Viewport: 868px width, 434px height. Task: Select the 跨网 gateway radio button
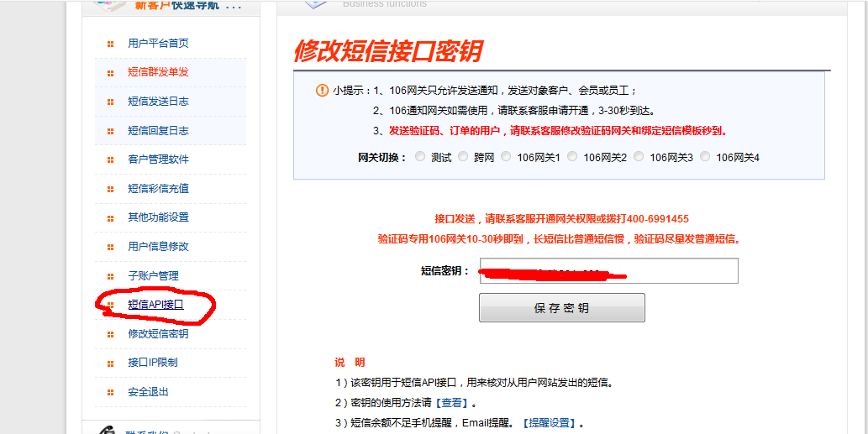463,156
